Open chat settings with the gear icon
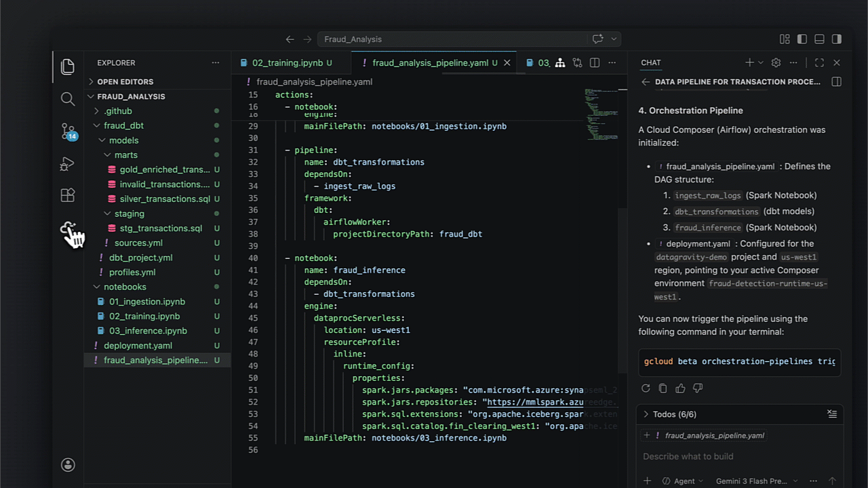This screenshot has width=868, height=488. [776, 62]
